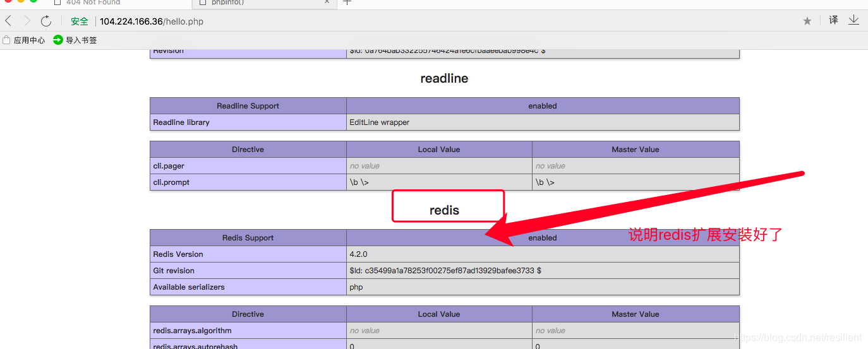This screenshot has width=868, height=349.
Task: Bookmark page with the star icon
Action: [x=807, y=21]
